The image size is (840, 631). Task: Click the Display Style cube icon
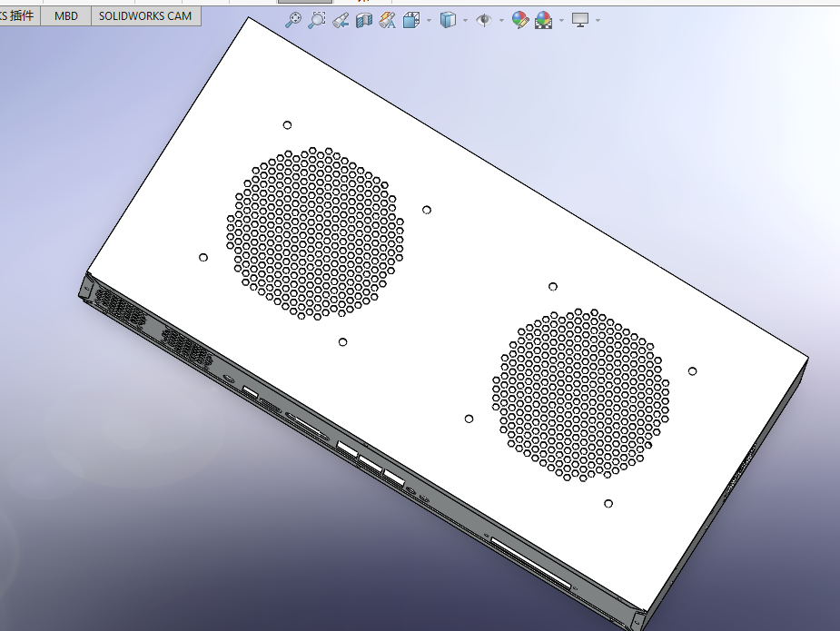tap(448, 20)
